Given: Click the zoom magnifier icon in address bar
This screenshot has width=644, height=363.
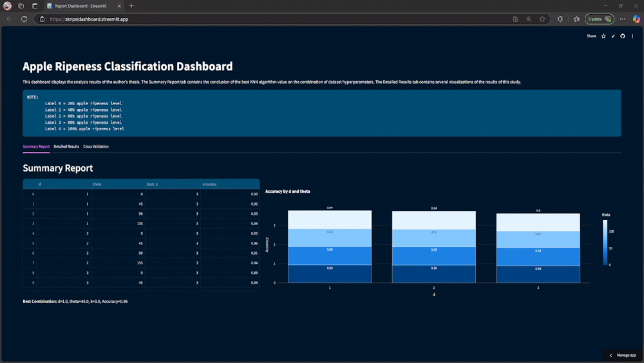Looking at the screenshot, I should tap(529, 19).
